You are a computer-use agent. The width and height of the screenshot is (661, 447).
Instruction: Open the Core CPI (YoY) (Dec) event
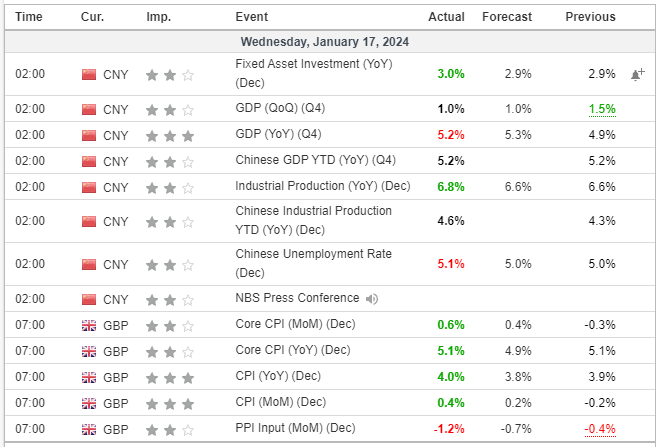(x=293, y=350)
